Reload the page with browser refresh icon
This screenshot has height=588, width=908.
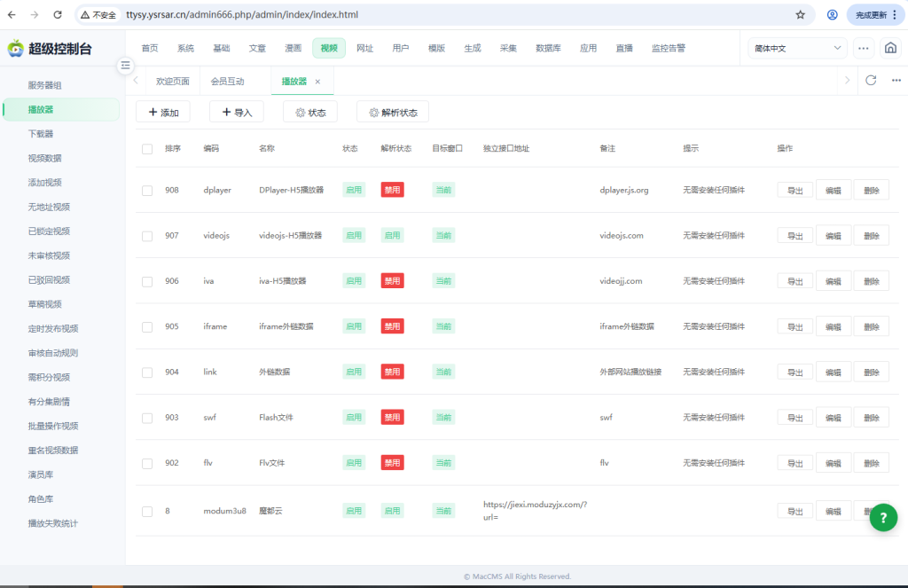(58, 14)
